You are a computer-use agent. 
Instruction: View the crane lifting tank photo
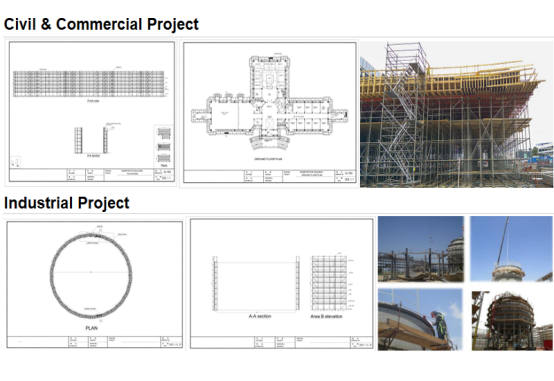[512, 249]
